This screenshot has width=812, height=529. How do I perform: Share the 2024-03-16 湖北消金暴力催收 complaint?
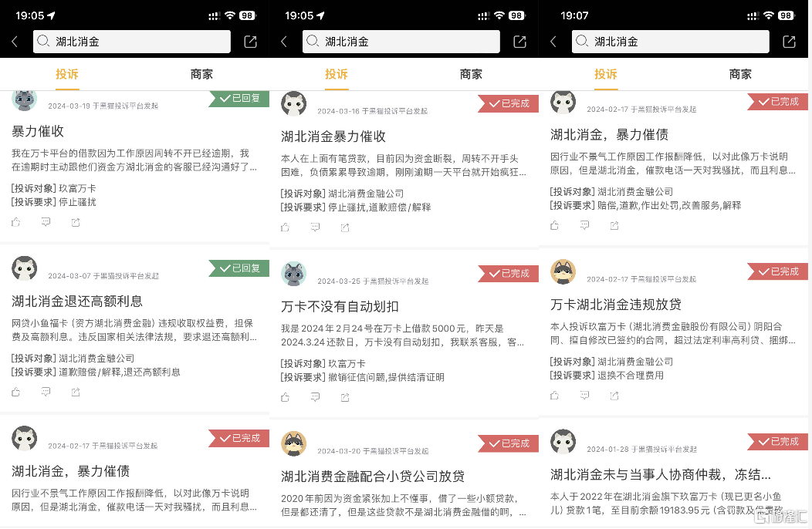click(x=345, y=227)
